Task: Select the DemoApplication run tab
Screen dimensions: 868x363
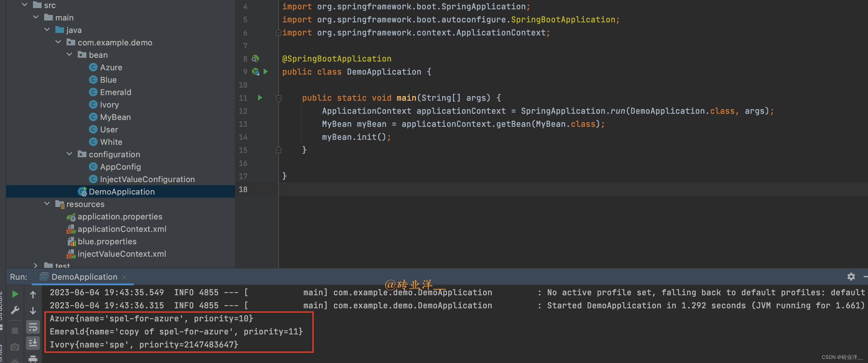Action: pos(84,277)
